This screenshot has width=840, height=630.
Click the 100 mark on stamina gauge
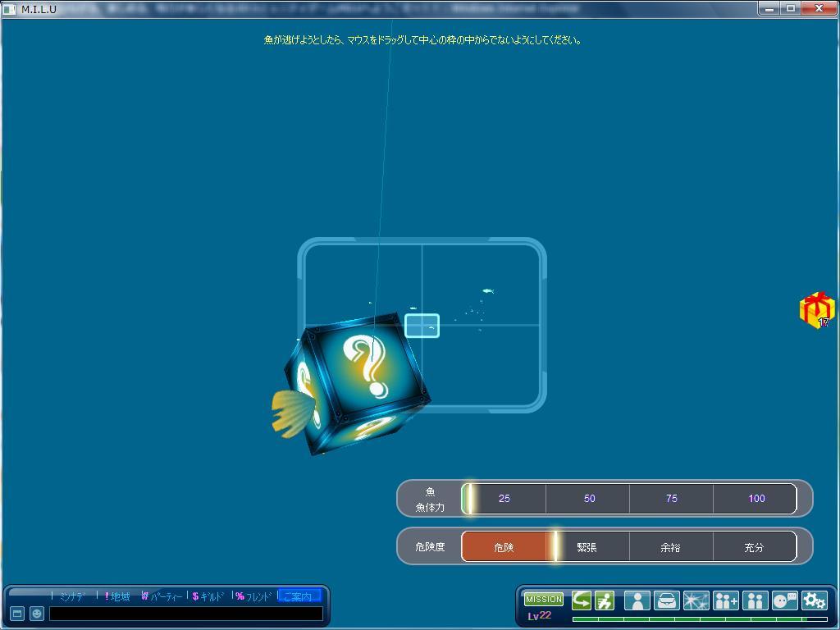point(756,498)
